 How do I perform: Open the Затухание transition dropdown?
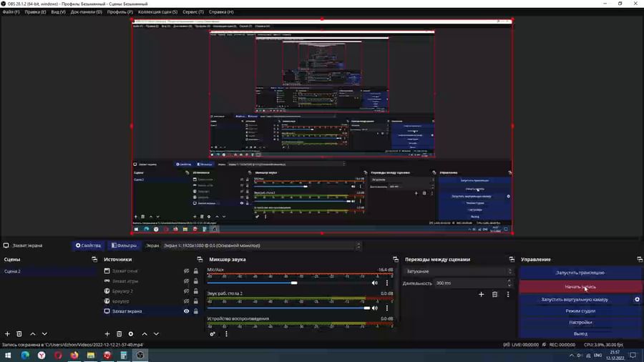point(459,271)
